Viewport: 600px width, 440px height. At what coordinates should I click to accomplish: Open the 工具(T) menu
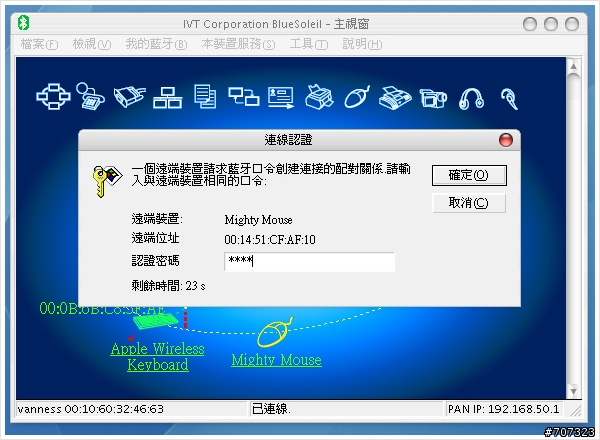pyautogui.click(x=309, y=44)
